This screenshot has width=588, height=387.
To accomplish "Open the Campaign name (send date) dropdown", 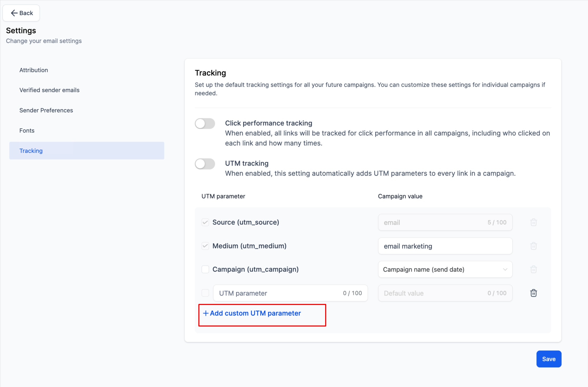I will tap(445, 269).
